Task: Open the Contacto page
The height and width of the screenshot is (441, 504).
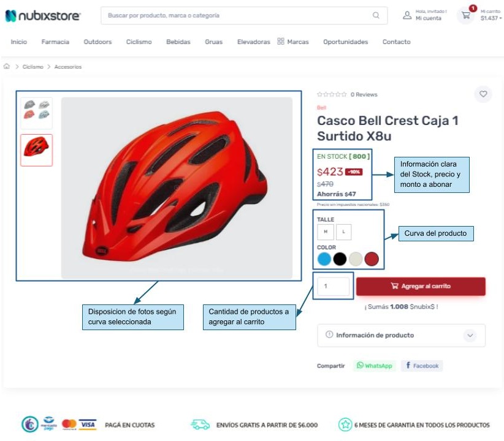Action: point(396,42)
